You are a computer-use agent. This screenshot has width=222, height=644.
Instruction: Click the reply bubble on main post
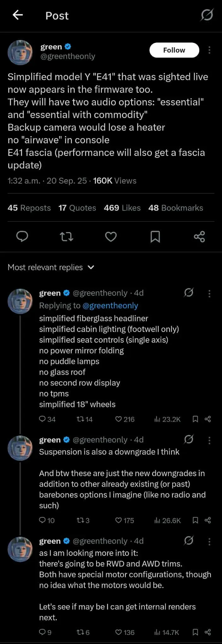22,236
